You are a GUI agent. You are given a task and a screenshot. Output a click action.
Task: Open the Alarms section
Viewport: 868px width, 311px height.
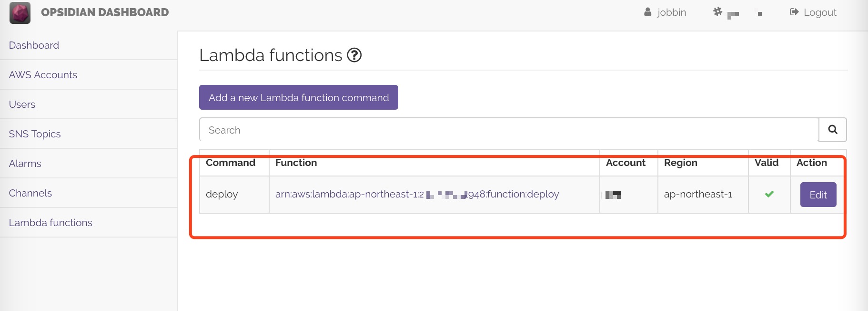[25, 164]
